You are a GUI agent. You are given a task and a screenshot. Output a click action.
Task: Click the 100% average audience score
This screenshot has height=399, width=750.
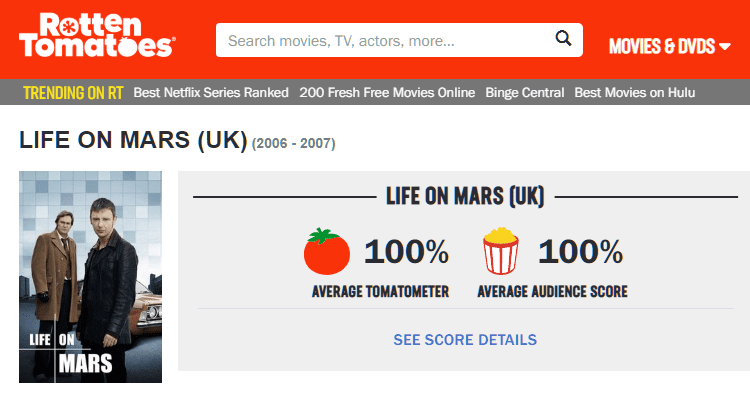(x=581, y=252)
